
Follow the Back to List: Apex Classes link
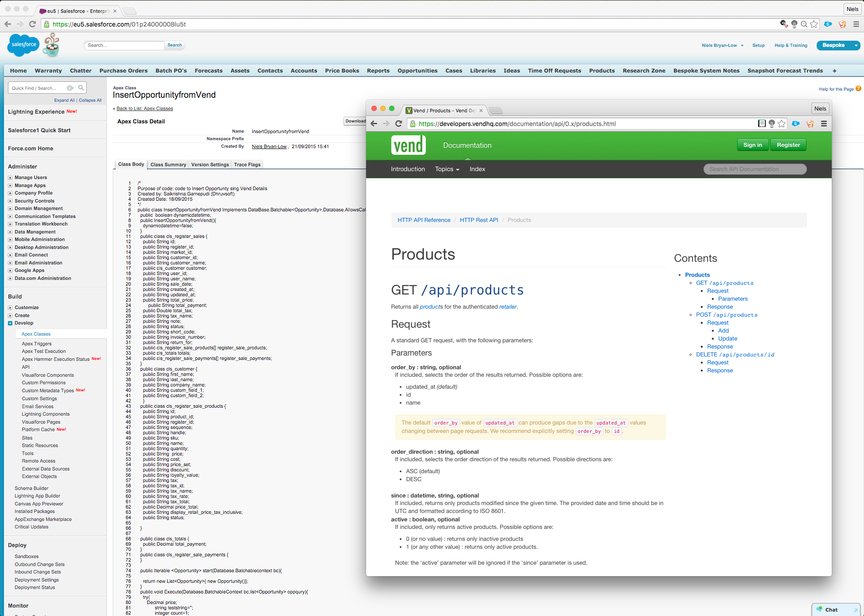(x=145, y=108)
